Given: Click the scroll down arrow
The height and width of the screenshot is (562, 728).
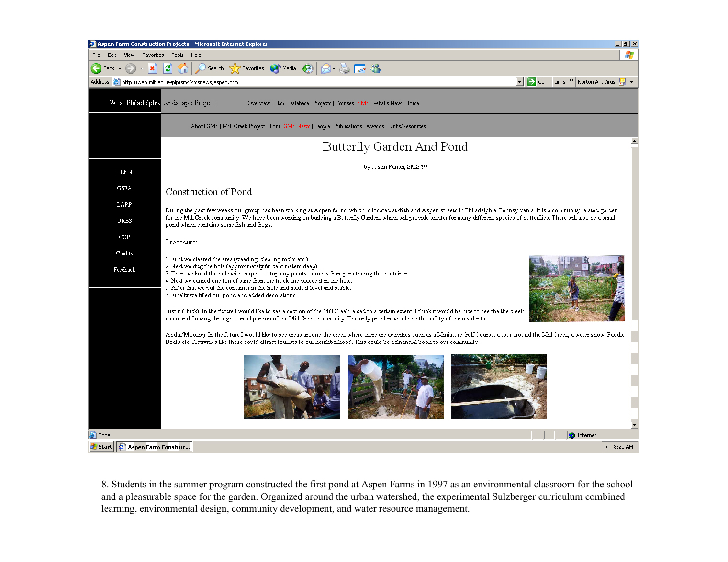Looking at the screenshot, I should point(635,425).
